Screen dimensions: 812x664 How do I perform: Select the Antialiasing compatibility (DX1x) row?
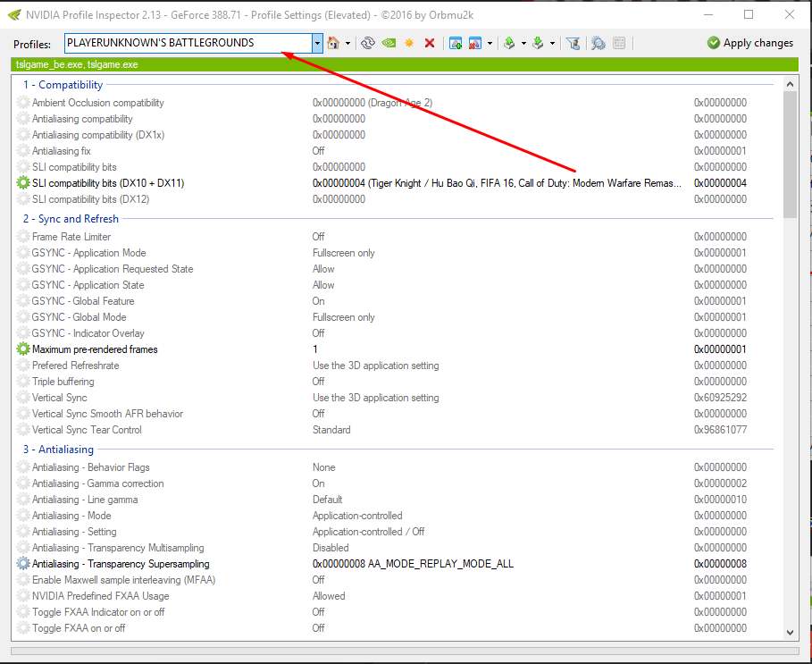tap(395, 135)
